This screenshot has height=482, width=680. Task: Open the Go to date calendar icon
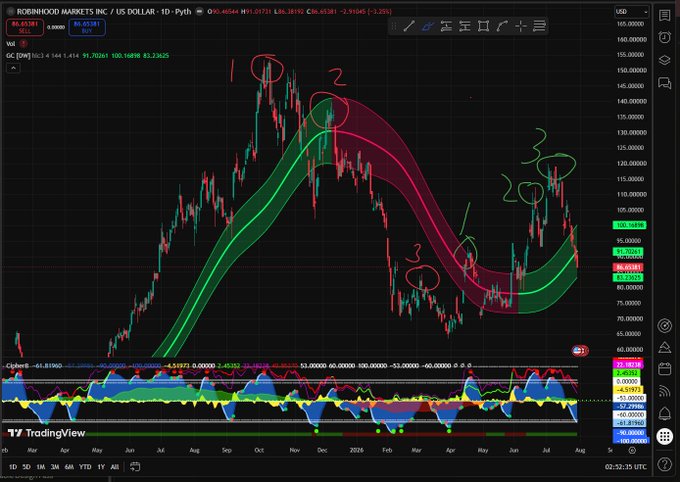135,467
